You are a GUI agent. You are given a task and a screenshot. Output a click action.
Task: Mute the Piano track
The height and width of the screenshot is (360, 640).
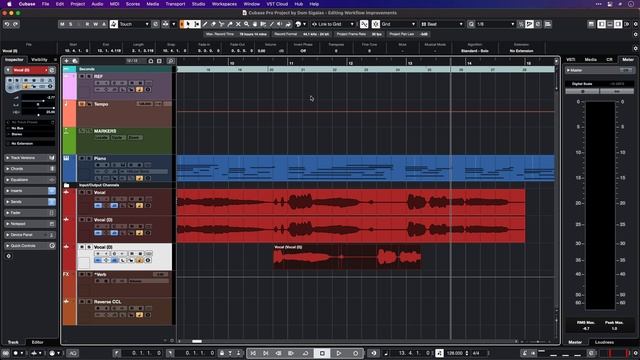(82, 158)
